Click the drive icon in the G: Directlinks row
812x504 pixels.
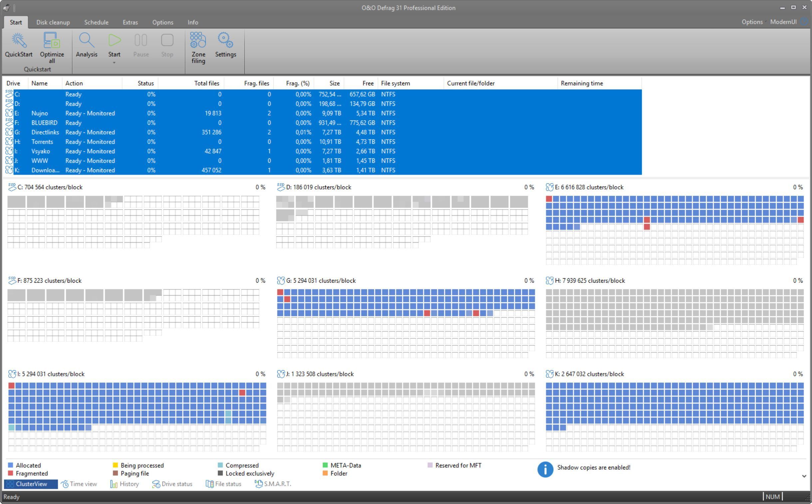9,132
